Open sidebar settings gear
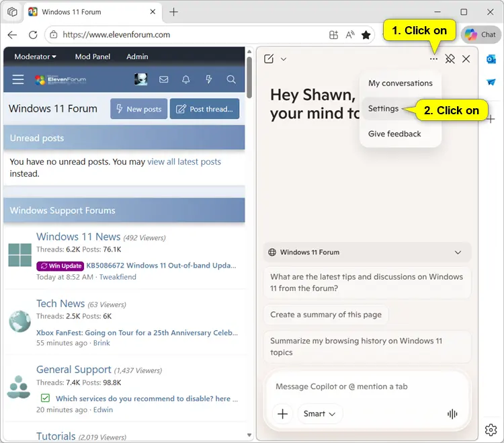The image size is (504, 443). click(491, 430)
